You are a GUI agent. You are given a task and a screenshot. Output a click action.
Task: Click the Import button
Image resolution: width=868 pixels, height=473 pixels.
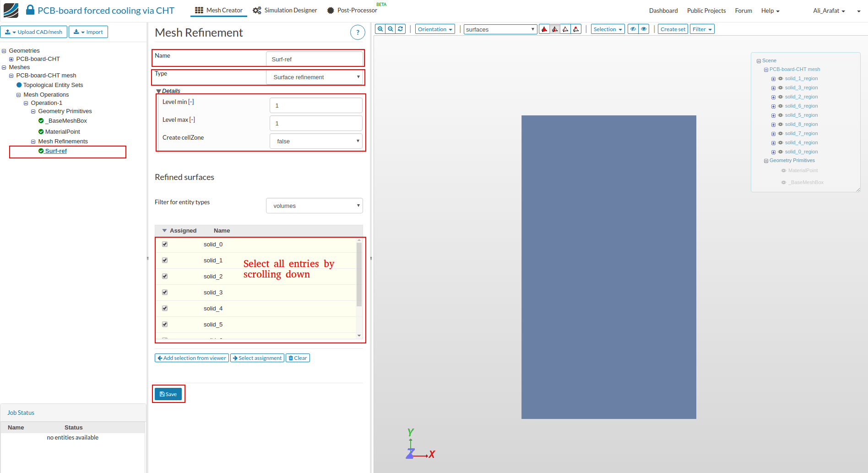click(x=88, y=32)
